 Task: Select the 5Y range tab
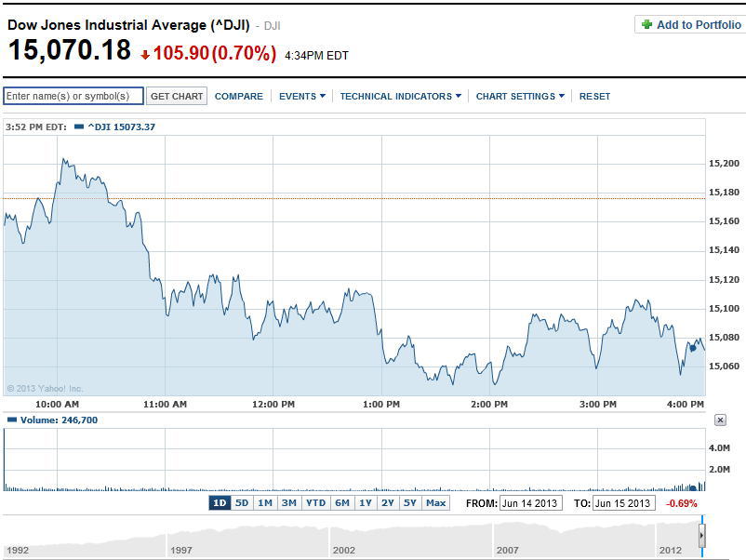coord(410,503)
